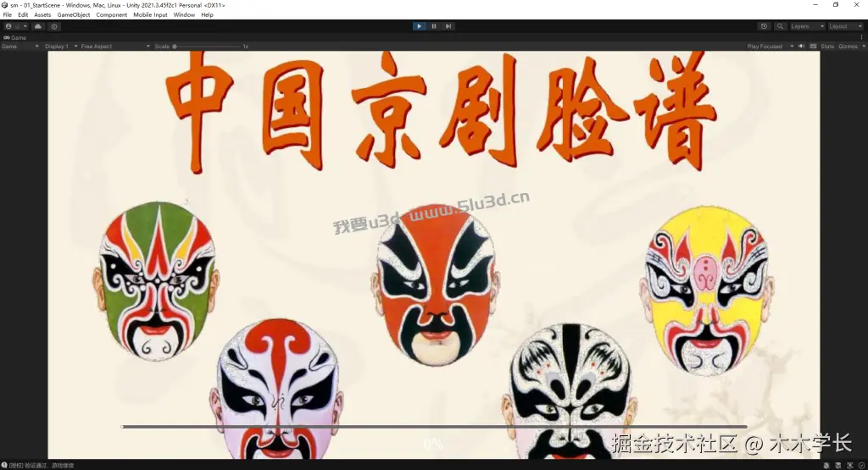This screenshot has height=470, width=868.
Task: Open the Undo History icon
Action: pyautogui.click(x=764, y=26)
